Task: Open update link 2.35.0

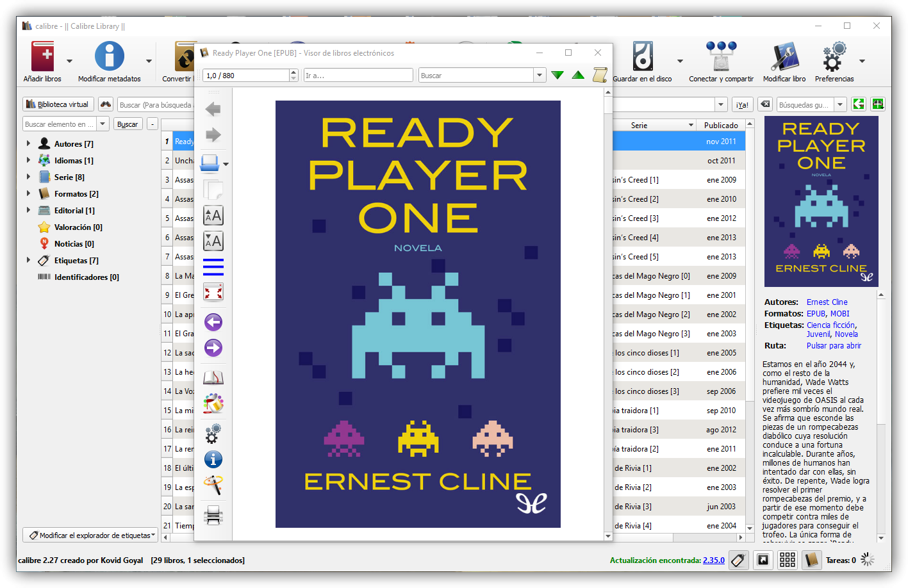Action: coord(714,560)
